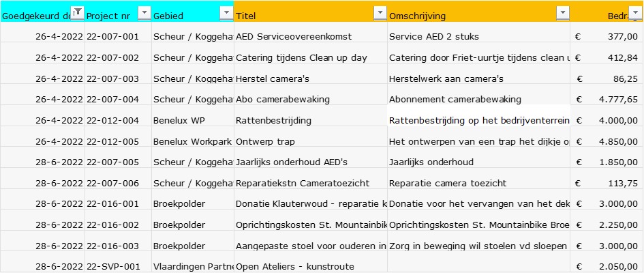This screenshot has width=644, height=273.
Task: Select project number 22-SVP-001 cell
Action: pos(119,266)
